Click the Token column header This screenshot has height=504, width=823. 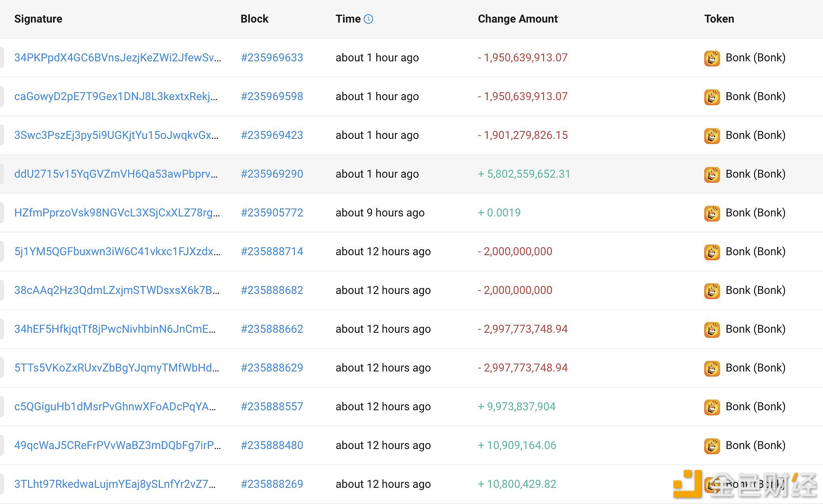point(719,19)
